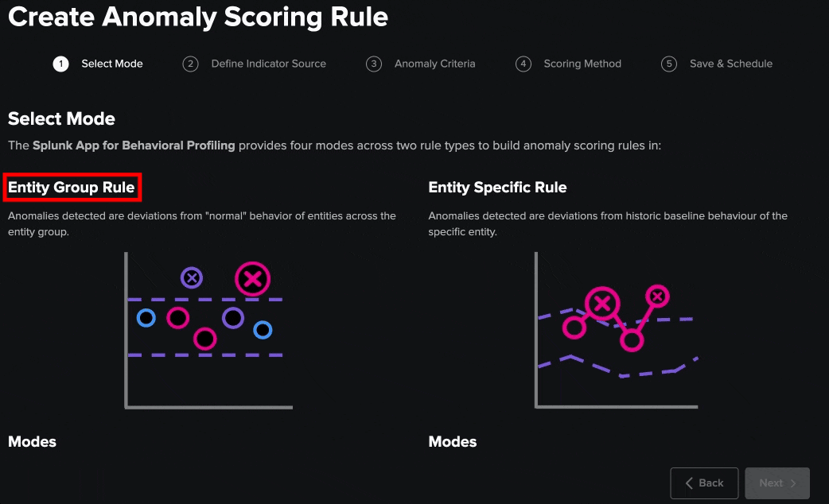This screenshot has height=504, width=829.
Task: Click the Entity Group Rule scatter illustration
Action: 208,330
